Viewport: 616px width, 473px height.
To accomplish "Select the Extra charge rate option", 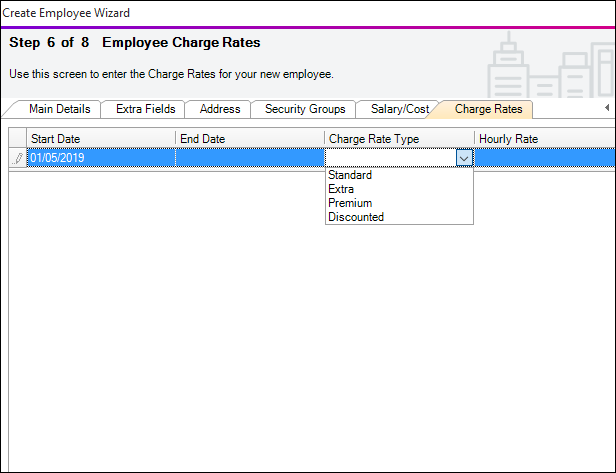I will pos(341,189).
